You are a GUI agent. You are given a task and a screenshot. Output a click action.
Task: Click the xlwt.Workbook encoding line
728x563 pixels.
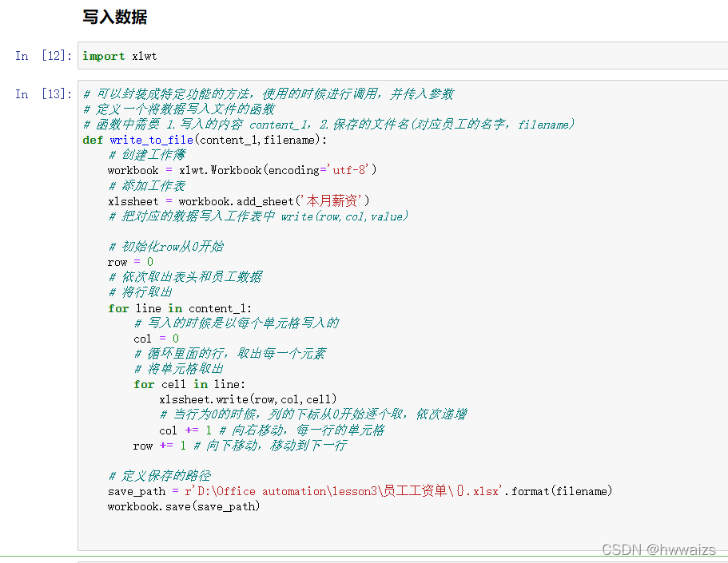click(242, 170)
